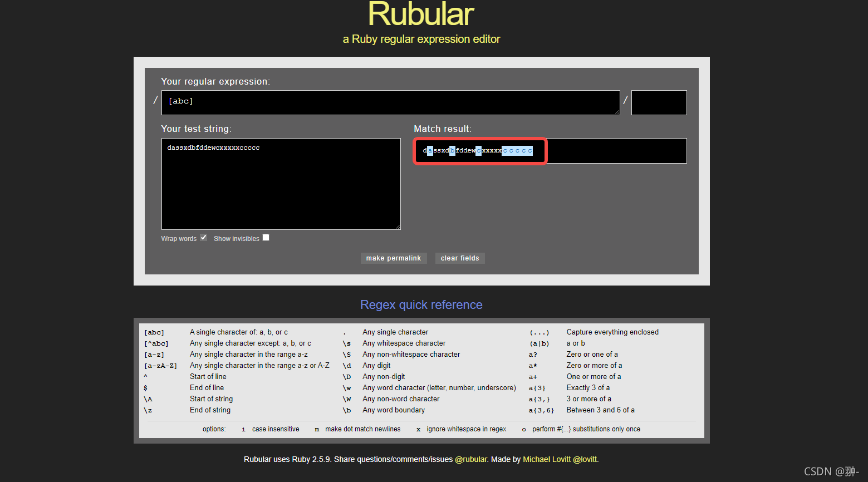The image size is (868, 482).
Task: Click 'Any single character' description
Action: (x=395, y=332)
